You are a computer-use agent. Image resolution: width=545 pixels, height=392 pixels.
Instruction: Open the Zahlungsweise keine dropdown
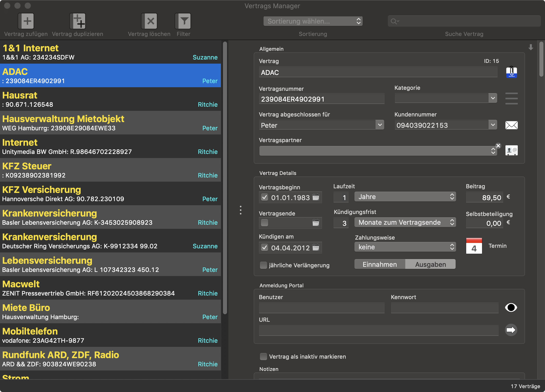[x=405, y=247]
